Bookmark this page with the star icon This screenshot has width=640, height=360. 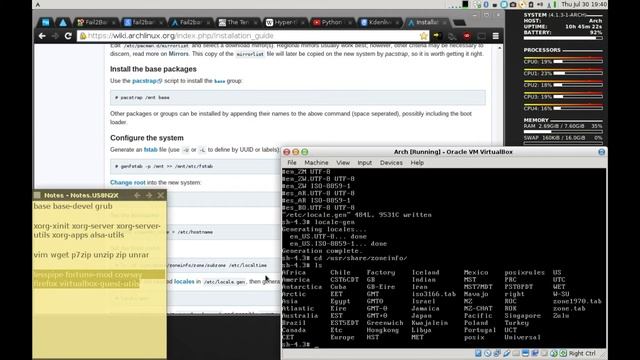coord(424,36)
